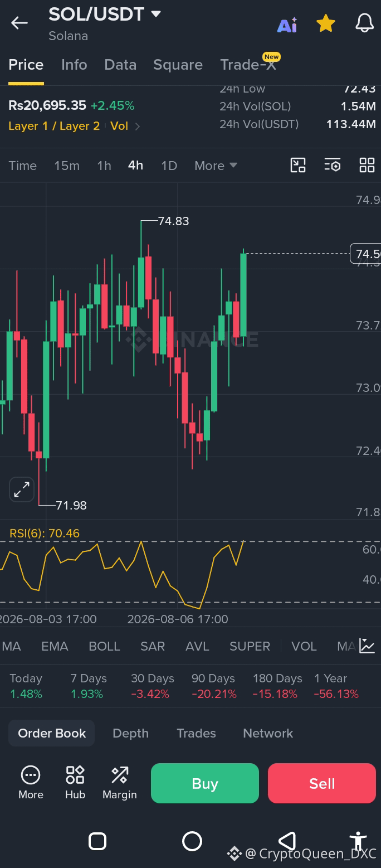Open the chart layout grid icon
This screenshot has height=868, width=381.
(x=367, y=165)
